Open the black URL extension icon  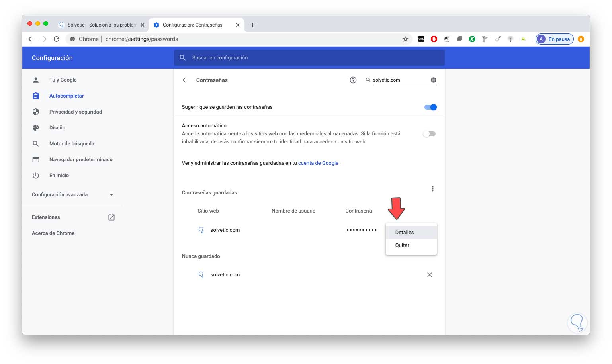click(421, 39)
